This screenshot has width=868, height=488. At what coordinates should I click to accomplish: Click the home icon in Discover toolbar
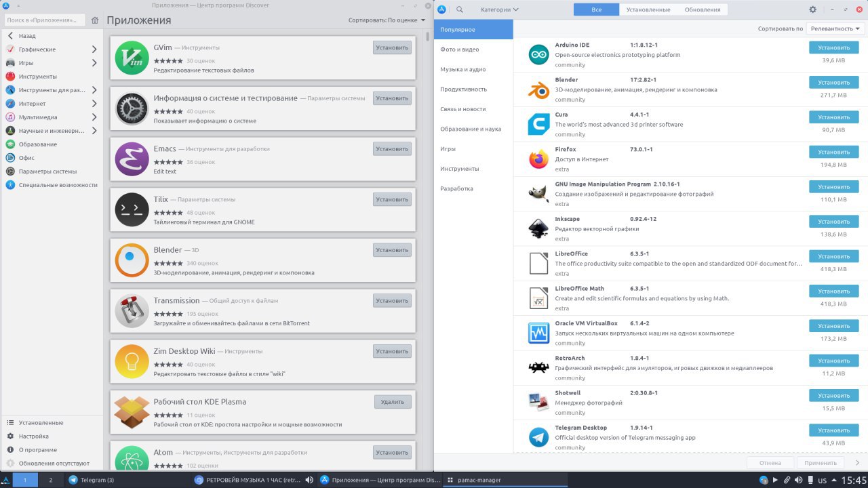click(95, 20)
